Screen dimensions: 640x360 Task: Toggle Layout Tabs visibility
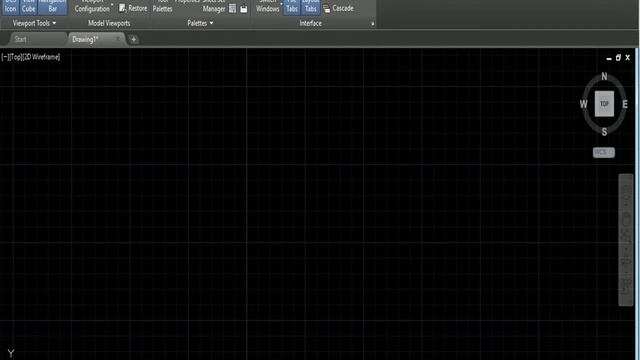click(x=311, y=7)
